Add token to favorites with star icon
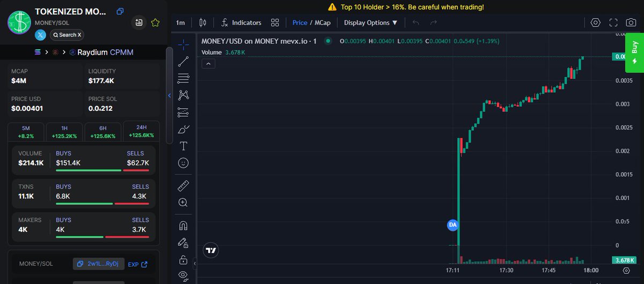The width and height of the screenshot is (644, 284). (155, 23)
